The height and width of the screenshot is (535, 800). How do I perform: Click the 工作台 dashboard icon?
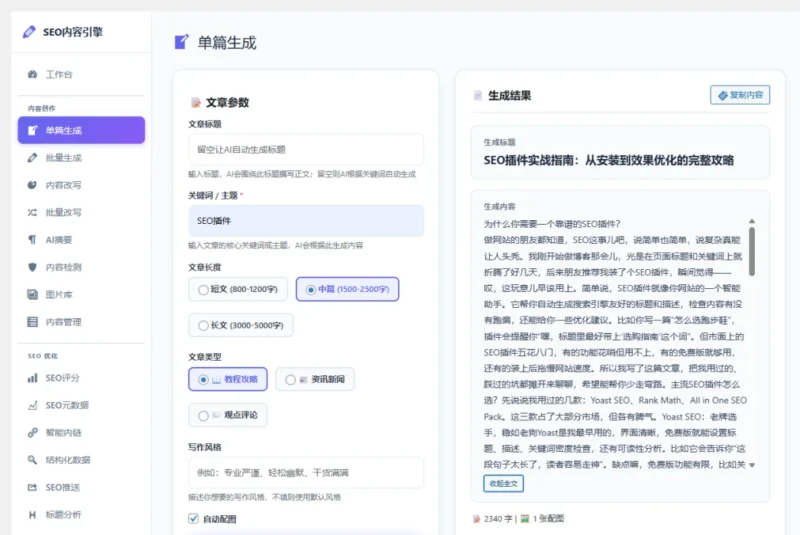33,74
